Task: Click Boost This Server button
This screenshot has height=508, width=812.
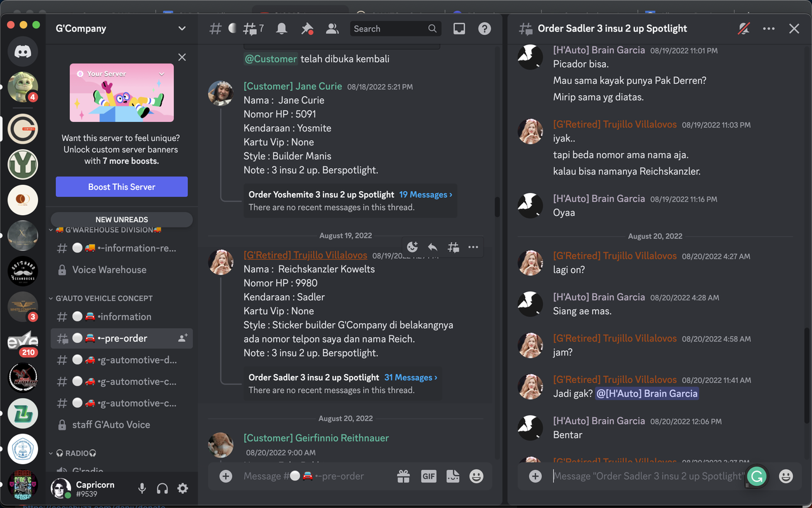Action: [122, 187]
